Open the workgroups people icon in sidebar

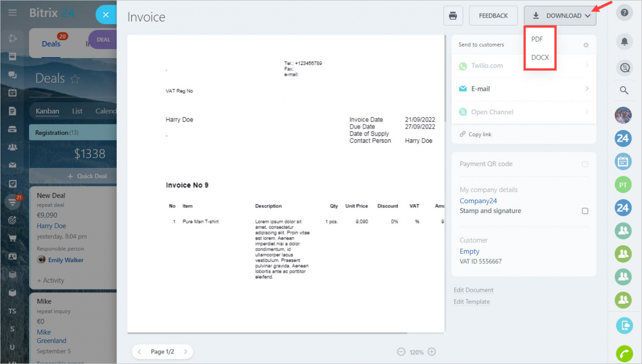[x=13, y=147]
